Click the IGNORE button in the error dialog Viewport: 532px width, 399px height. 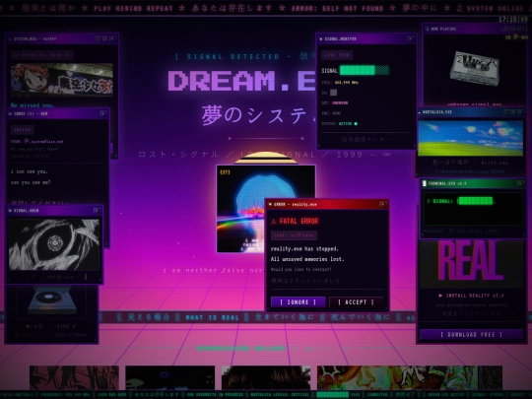(298, 302)
